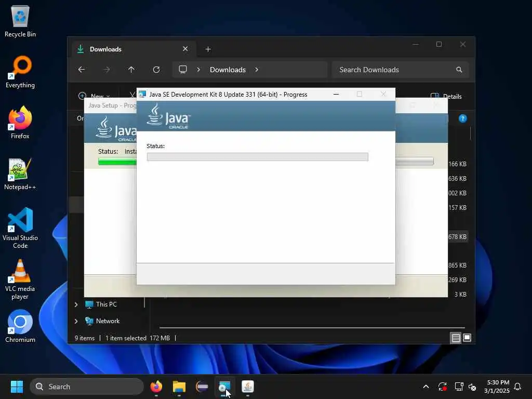Open the Firefox desktop shortcut
Image resolution: width=532 pixels, height=399 pixels.
click(x=20, y=123)
